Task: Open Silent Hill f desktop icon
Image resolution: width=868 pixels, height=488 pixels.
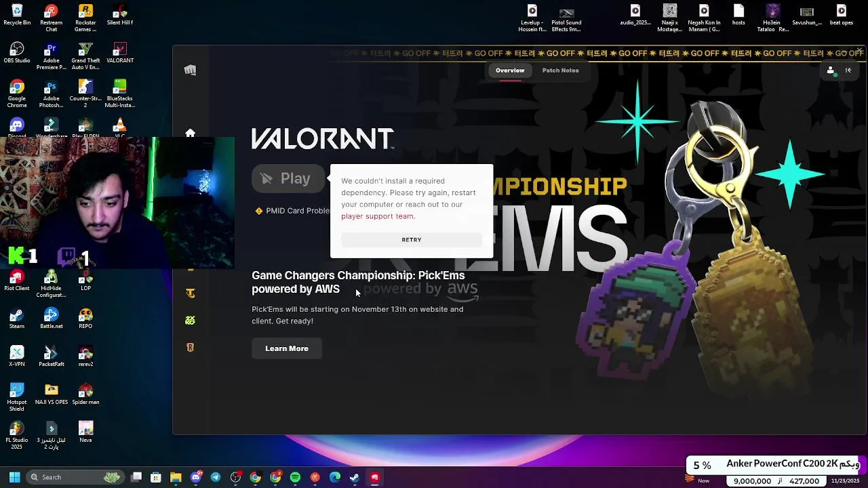Action: point(119,15)
